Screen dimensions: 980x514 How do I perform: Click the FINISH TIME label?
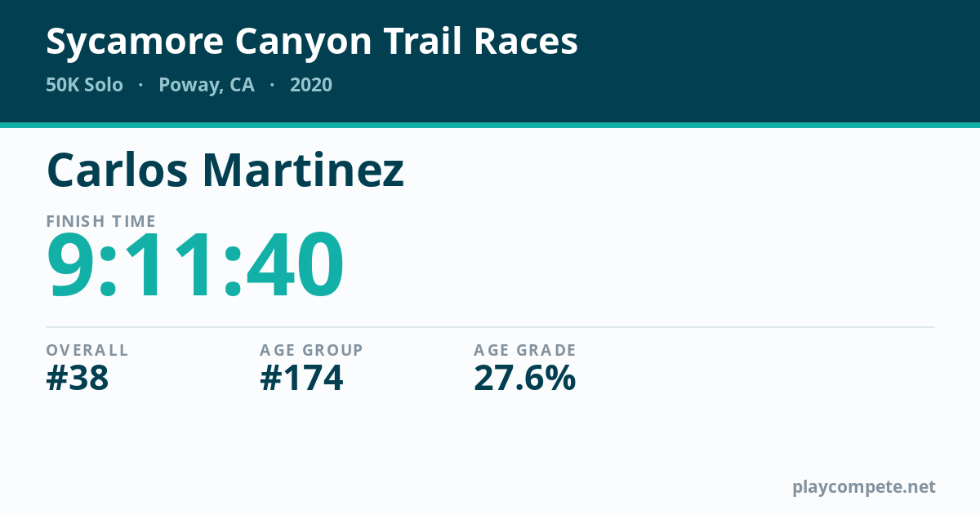point(101,221)
